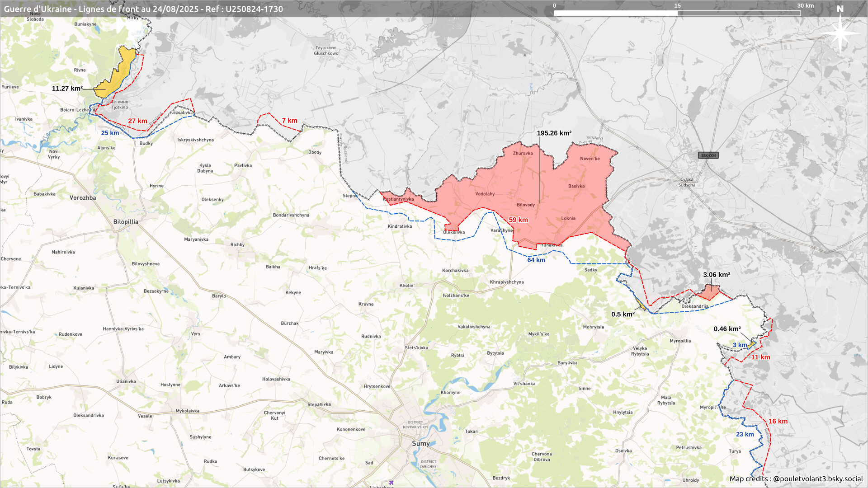
Task: Click the purple airplane icon near Sumy
Action: click(391, 483)
